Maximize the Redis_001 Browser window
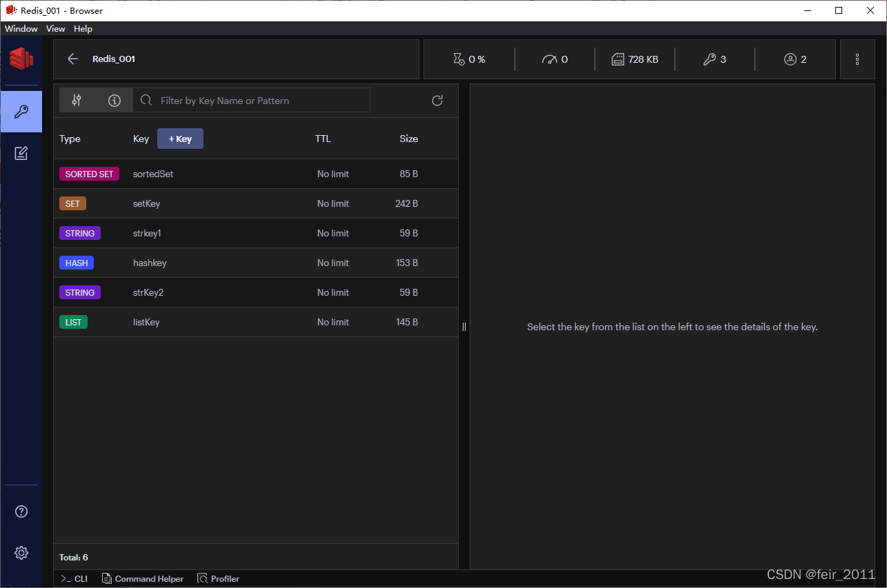The image size is (887, 588). (839, 10)
